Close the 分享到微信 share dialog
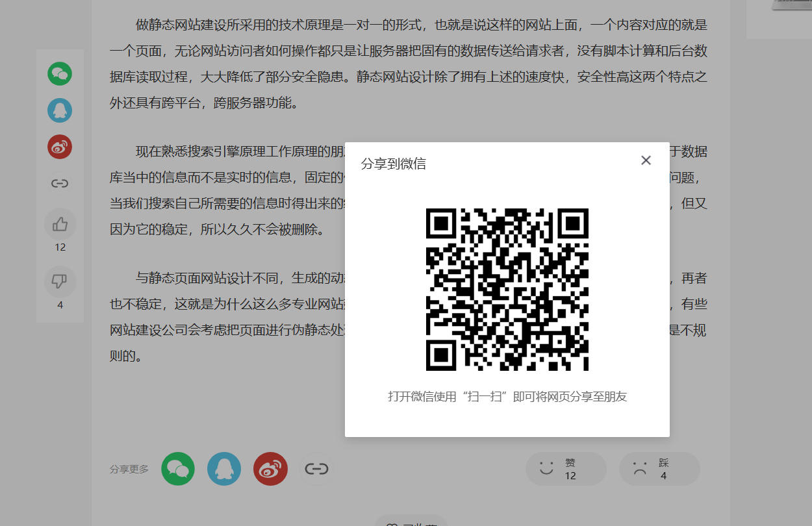 pos(646,160)
